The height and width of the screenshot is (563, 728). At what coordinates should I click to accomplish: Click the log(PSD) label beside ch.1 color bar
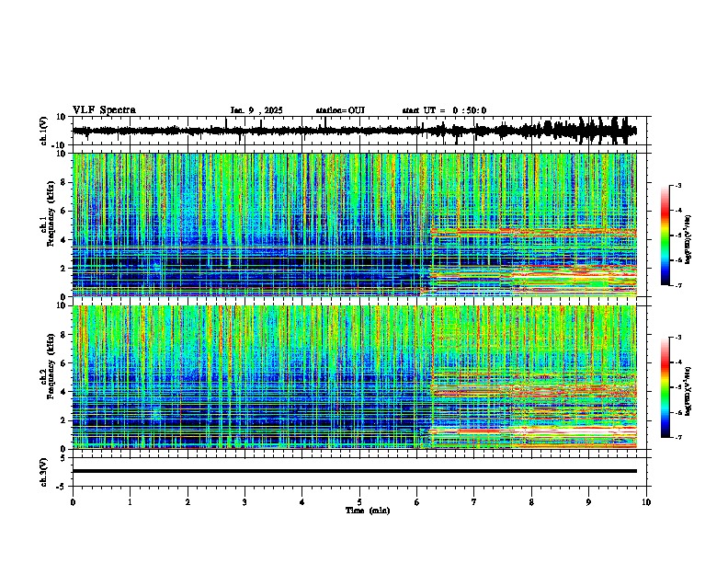pos(688,239)
